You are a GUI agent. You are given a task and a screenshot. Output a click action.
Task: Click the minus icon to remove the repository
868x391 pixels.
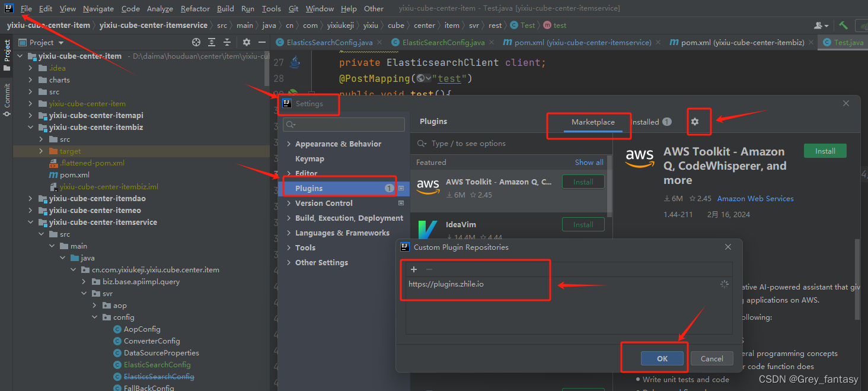point(429,269)
